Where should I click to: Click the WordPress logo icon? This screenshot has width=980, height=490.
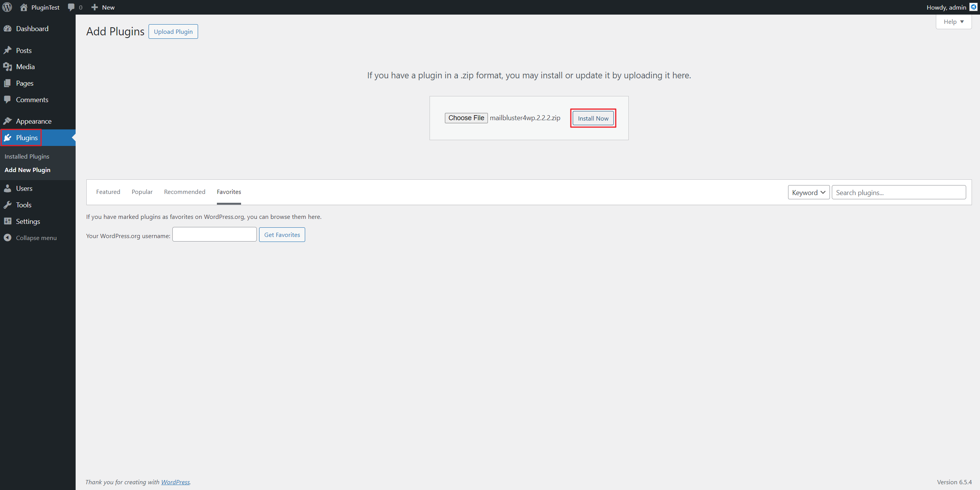point(7,7)
